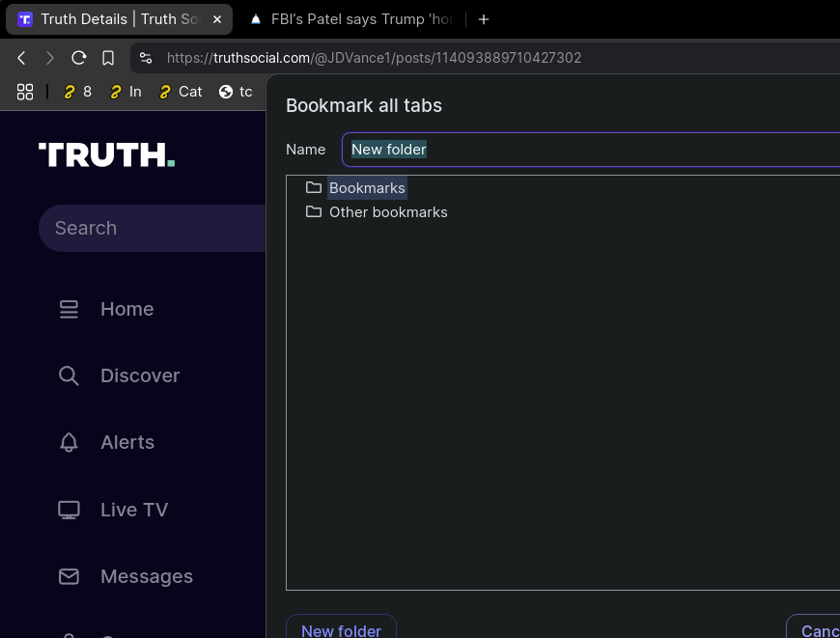Viewport: 840px width, 638px height.
Task: Click the New folder button
Action: point(341,626)
